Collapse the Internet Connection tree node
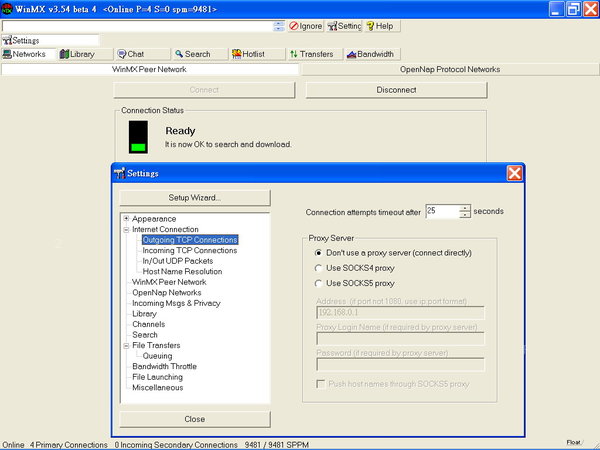This screenshot has height=450, width=600. (126, 230)
